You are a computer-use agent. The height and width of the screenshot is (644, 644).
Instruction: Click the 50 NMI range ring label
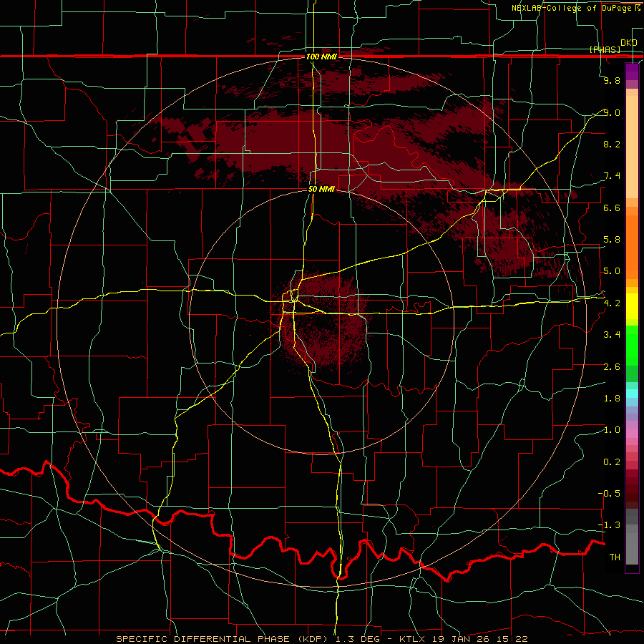(321, 189)
